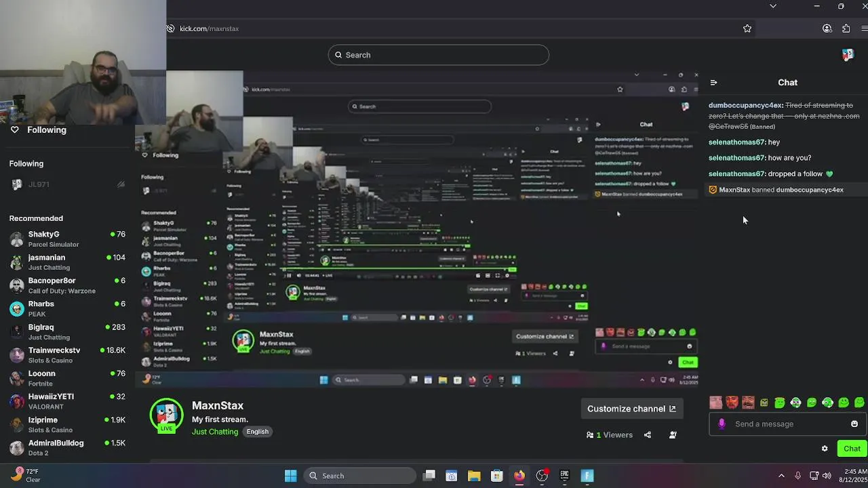Expand the browser tab list chevron

pyautogui.click(x=773, y=6)
